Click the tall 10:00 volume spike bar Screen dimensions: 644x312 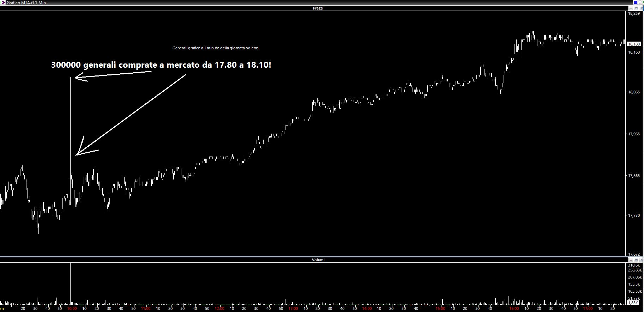[x=70, y=284]
